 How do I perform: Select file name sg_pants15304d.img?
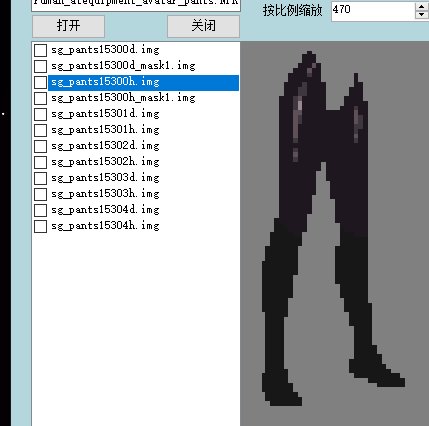(105, 210)
